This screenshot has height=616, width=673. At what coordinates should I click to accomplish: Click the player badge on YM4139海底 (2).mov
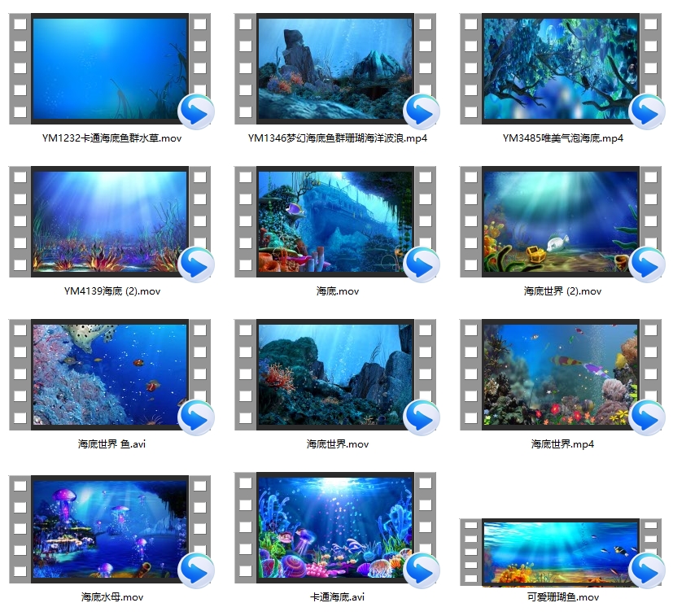pos(196,264)
